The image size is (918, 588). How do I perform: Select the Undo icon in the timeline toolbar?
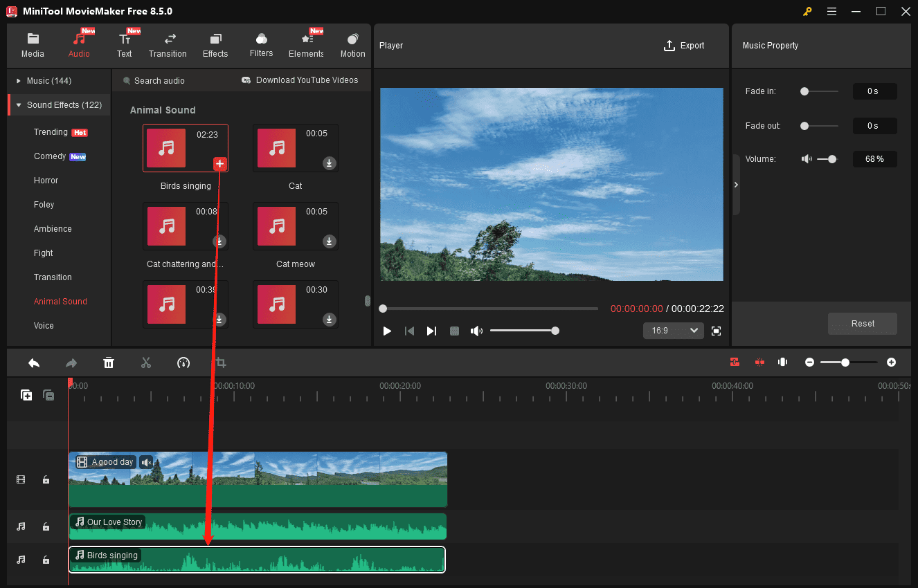click(34, 362)
